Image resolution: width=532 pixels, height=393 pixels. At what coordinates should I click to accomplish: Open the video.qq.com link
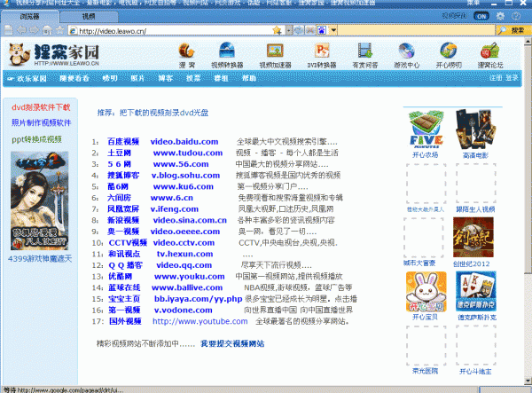tap(184, 265)
